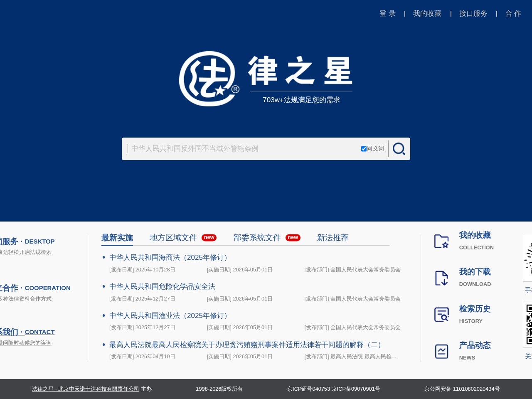Click the product news icon
The height and width of the screenshot is (399, 532).
[x=441, y=351]
